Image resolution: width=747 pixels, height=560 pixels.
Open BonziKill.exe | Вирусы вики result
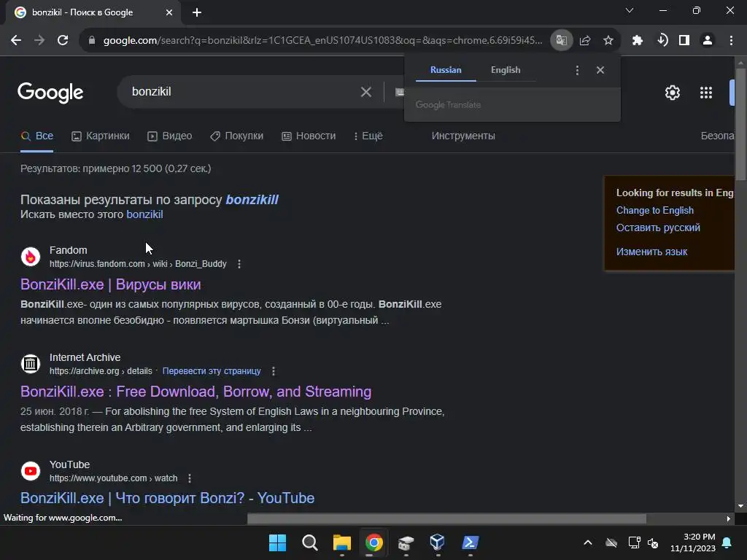click(111, 285)
